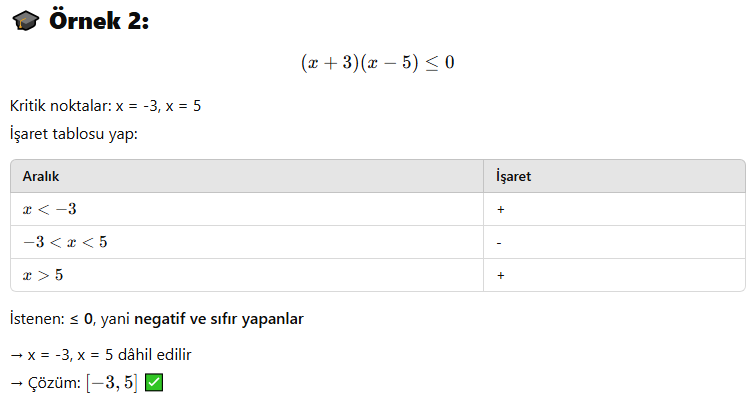Click the İstenen: ≤ 0 text
This screenshot has width=753, height=409.
coord(51,319)
